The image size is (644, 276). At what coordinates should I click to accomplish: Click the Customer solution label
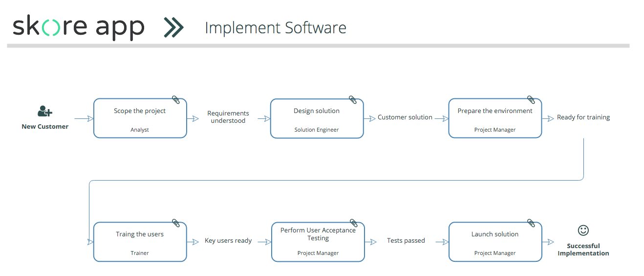click(x=405, y=117)
